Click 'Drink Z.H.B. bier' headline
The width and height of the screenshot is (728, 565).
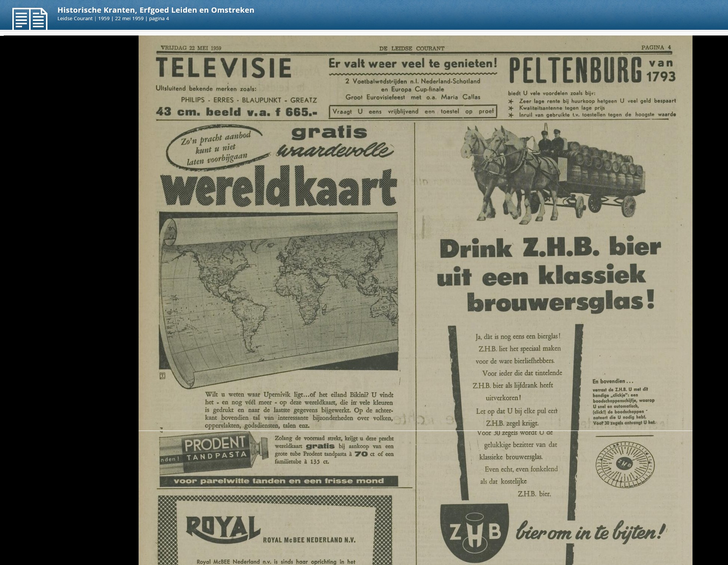[551, 248]
